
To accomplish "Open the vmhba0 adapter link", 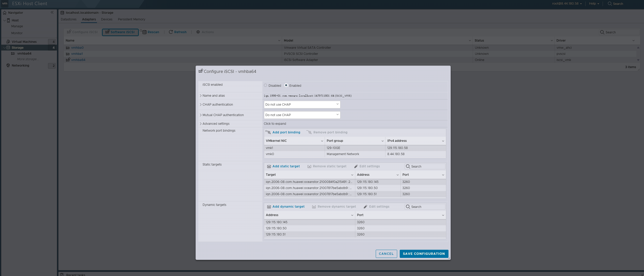I will (77, 48).
